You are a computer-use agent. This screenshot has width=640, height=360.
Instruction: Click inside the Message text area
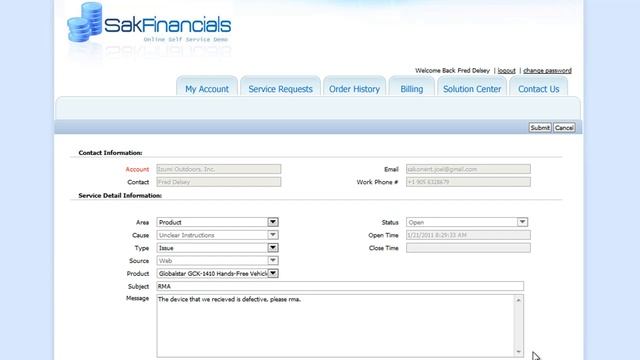335,326
